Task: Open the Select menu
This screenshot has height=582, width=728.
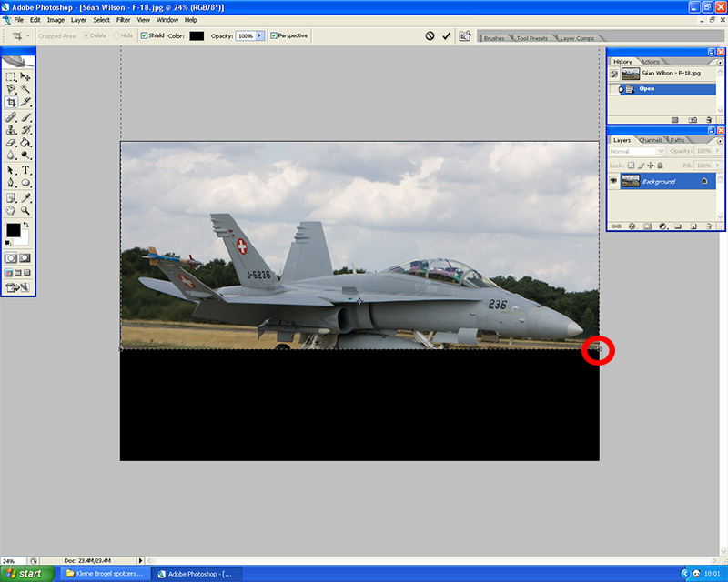Action: pos(101,20)
